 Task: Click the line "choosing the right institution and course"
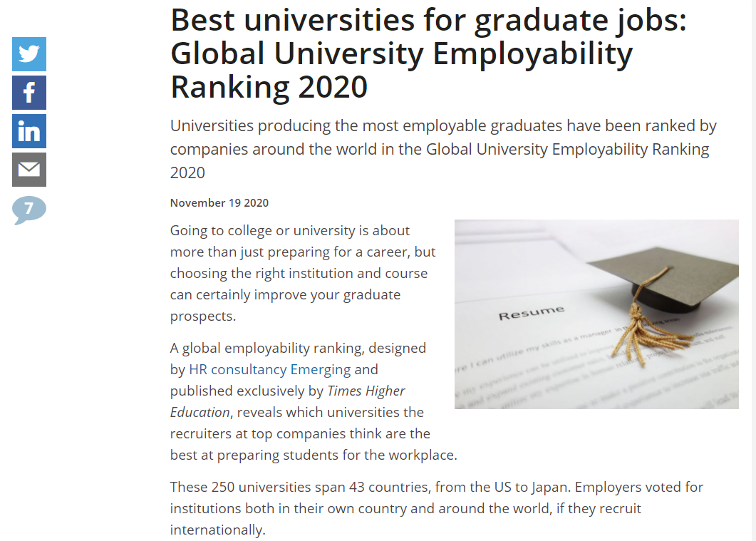(299, 274)
